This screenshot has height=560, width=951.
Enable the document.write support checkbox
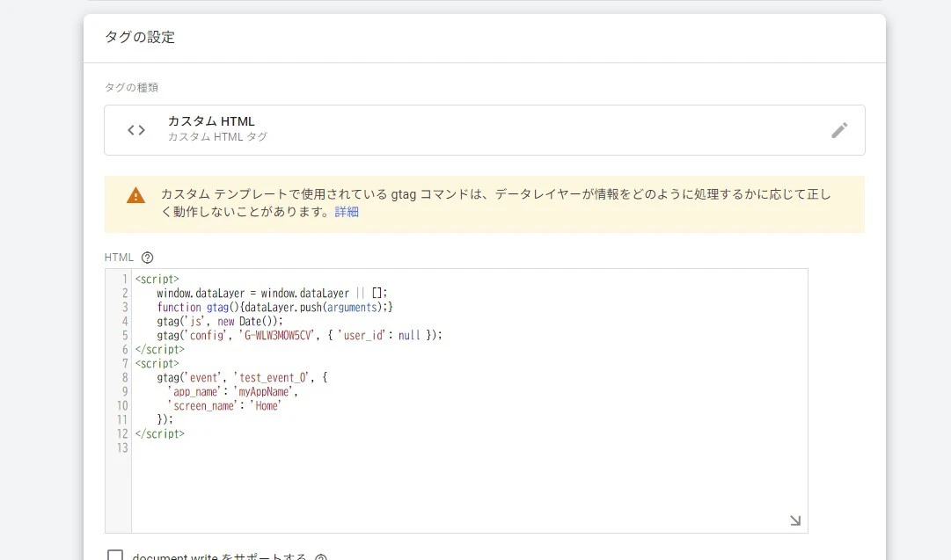pyautogui.click(x=115, y=556)
